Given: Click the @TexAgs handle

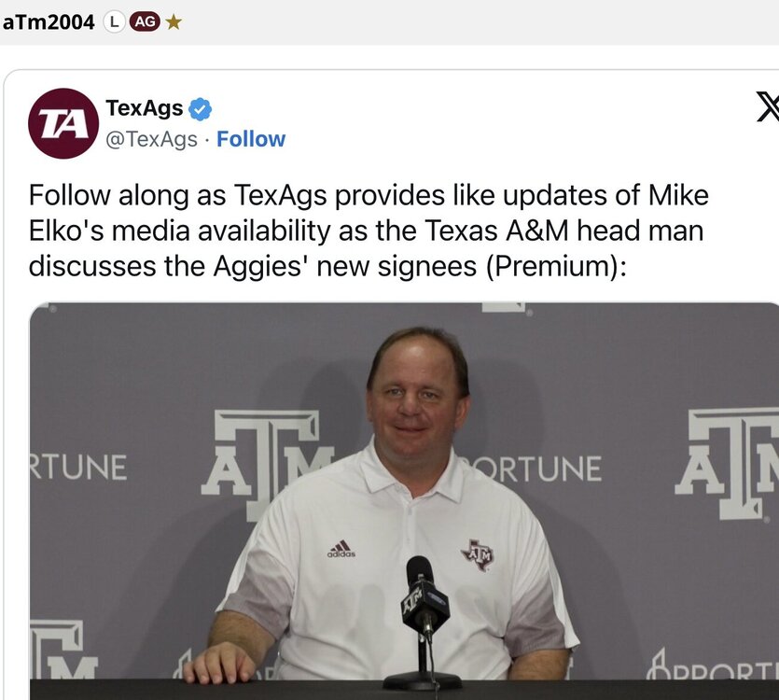Looking at the screenshot, I should [151, 139].
